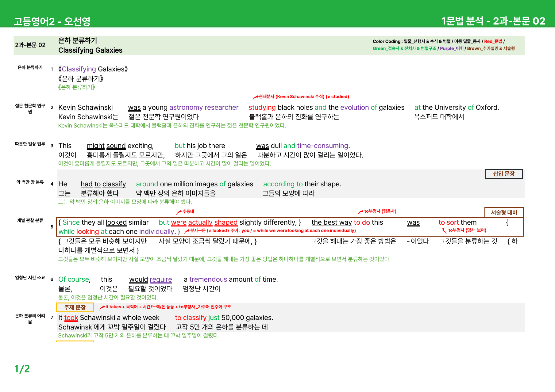This screenshot has height=392, width=555.
Task: Click the purple word 'tremendous'
Action: (208, 279)
